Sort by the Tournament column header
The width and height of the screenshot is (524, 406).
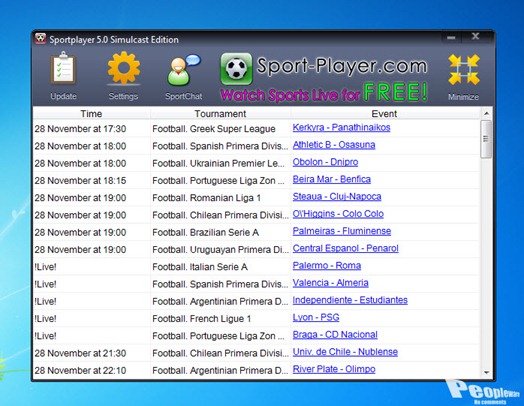220,114
